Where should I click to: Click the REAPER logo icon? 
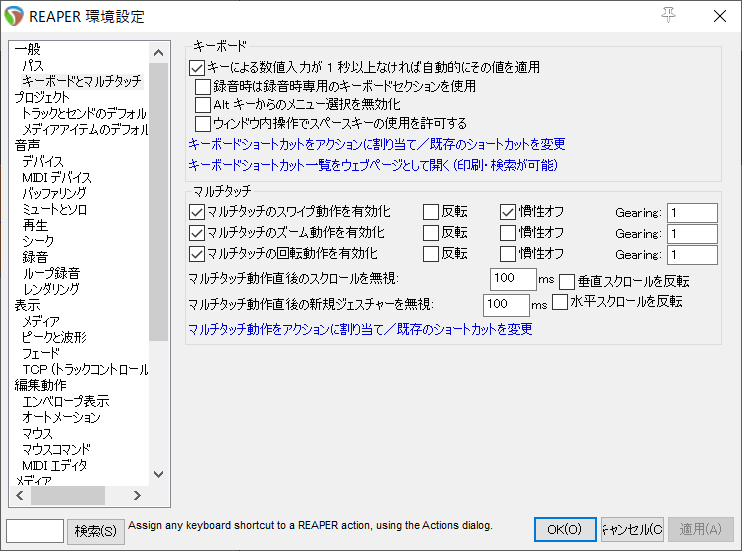(x=14, y=16)
